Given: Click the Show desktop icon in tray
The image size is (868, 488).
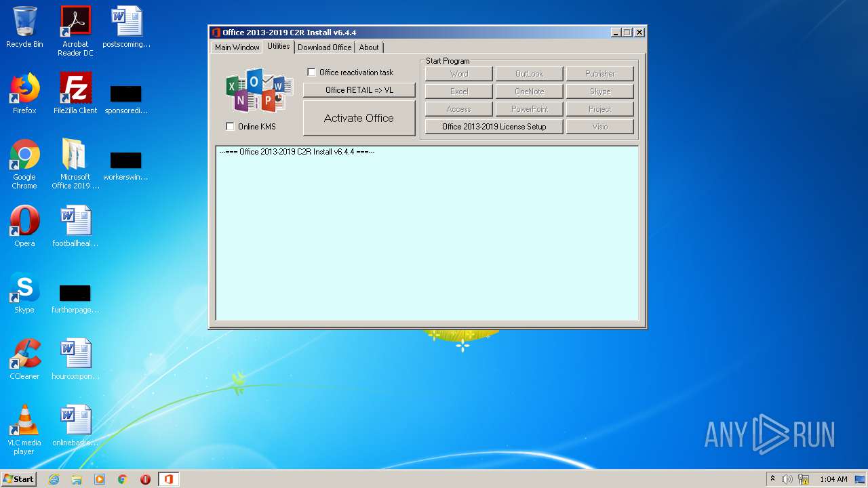Looking at the screenshot, I should (x=860, y=479).
